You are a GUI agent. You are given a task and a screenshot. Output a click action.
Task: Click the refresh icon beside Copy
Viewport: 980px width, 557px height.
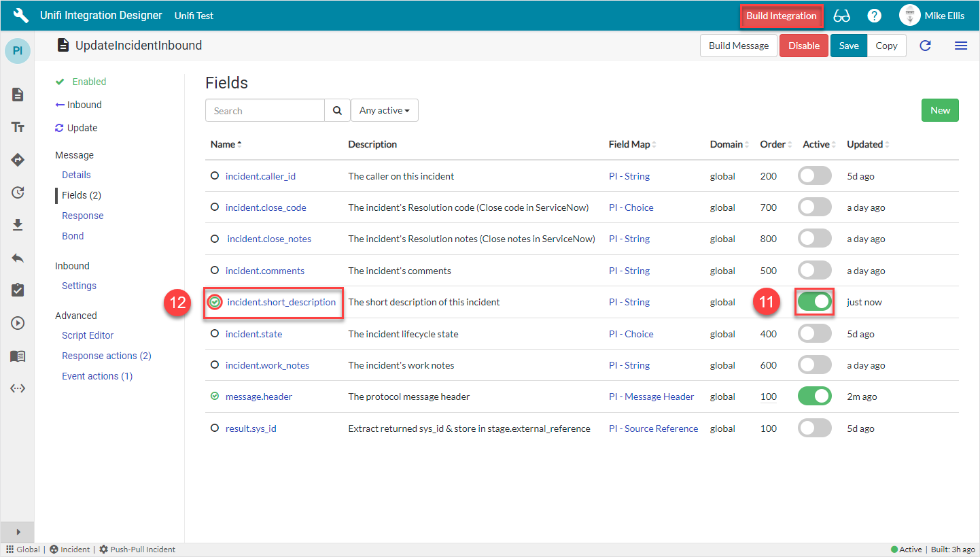(925, 46)
